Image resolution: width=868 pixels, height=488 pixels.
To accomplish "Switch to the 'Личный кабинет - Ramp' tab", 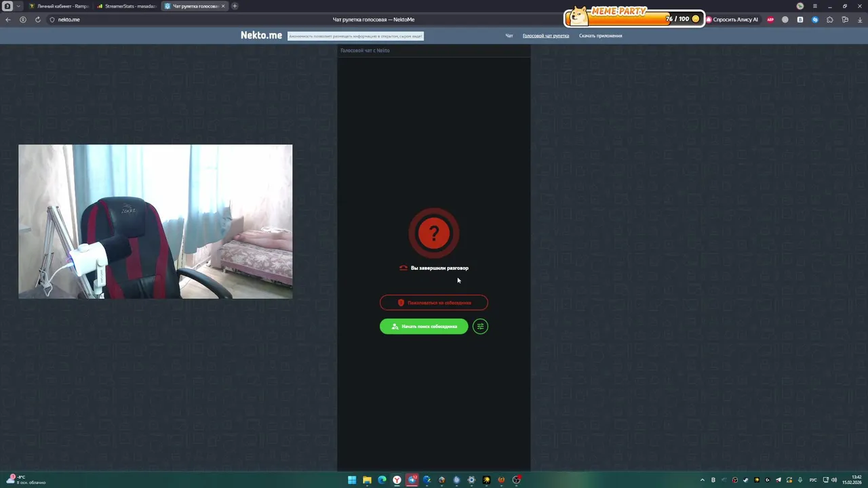I will click(59, 6).
